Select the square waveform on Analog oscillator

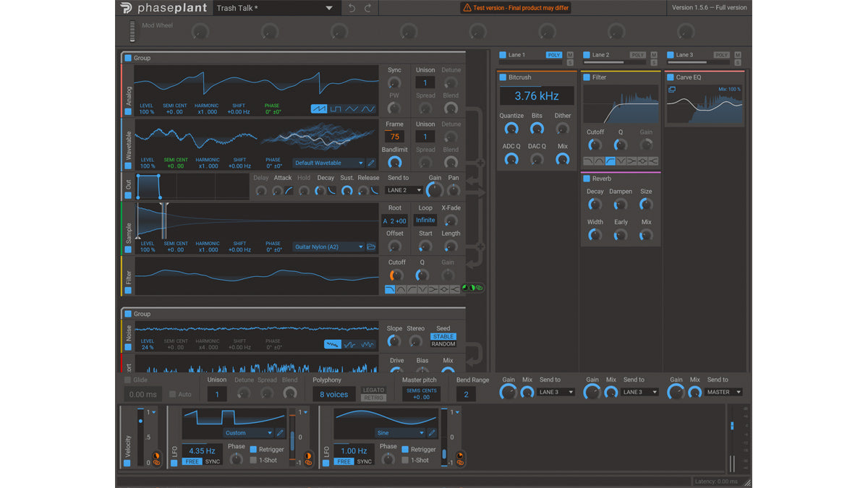click(336, 109)
